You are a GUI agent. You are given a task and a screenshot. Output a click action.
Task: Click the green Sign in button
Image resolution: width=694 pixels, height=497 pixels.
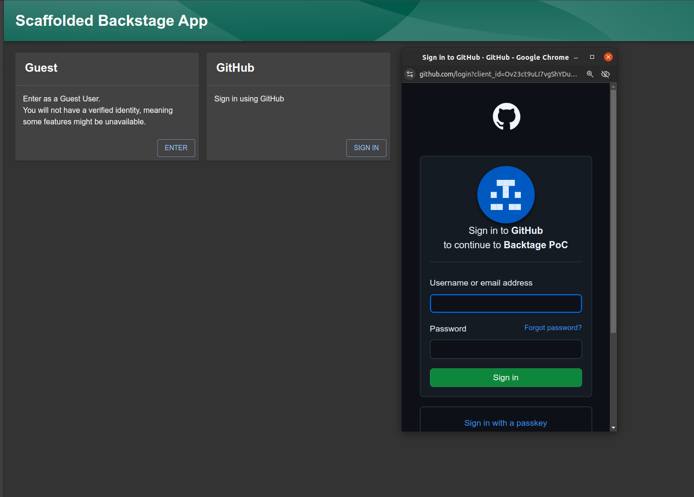point(506,377)
